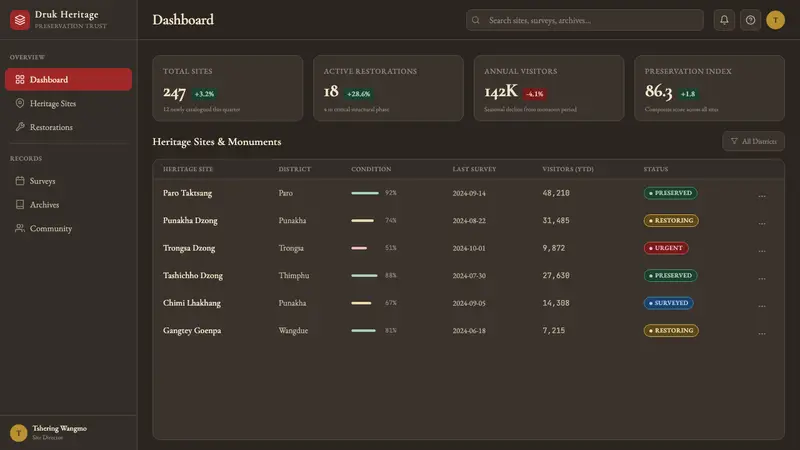800x450 pixels.
Task: Click the Urgent status badge
Action: tap(666, 248)
